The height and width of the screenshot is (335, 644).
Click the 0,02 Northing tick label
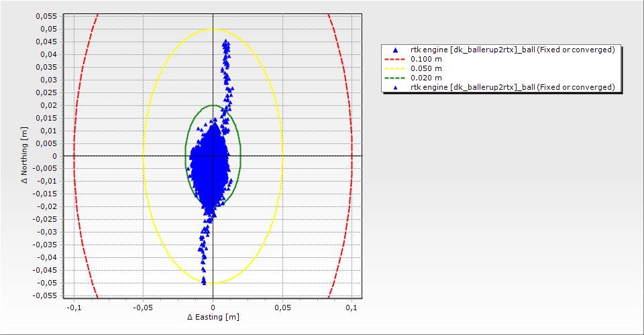48,105
